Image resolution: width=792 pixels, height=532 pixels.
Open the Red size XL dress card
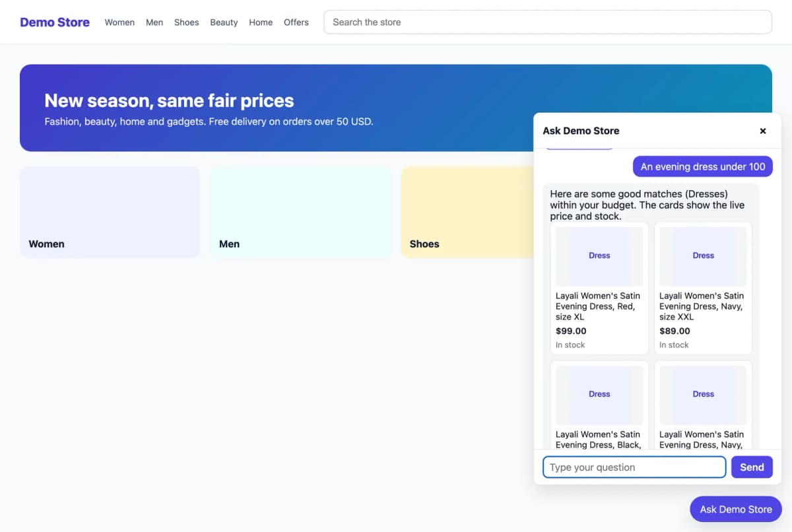coord(599,288)
